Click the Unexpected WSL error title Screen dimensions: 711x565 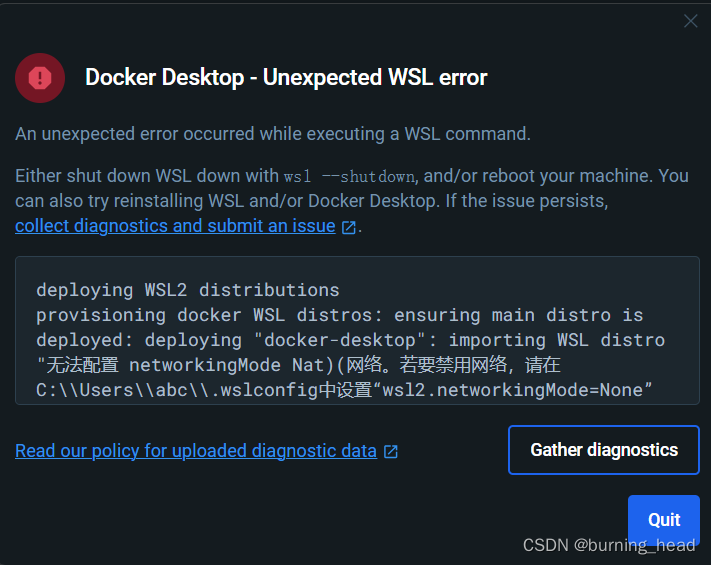click(286, 77)
